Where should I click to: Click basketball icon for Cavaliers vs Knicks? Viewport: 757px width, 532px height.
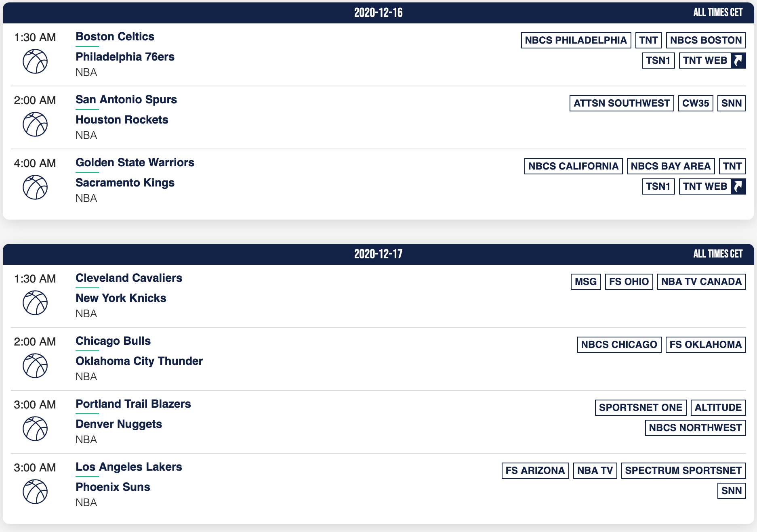point(35,303)
